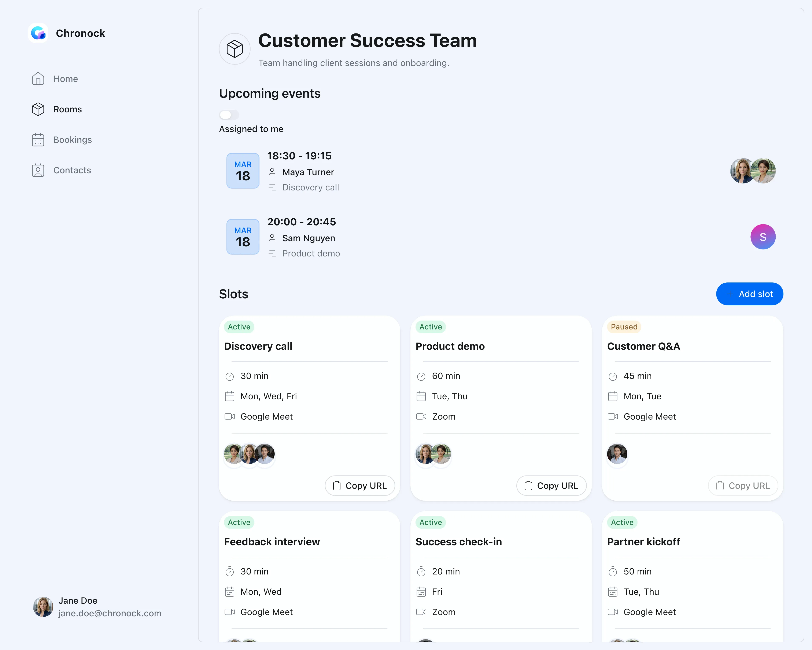Click the calendar icon beside Mon, Tue
The height and width of the screenshot is (650, 812).
tap(613, 396)
